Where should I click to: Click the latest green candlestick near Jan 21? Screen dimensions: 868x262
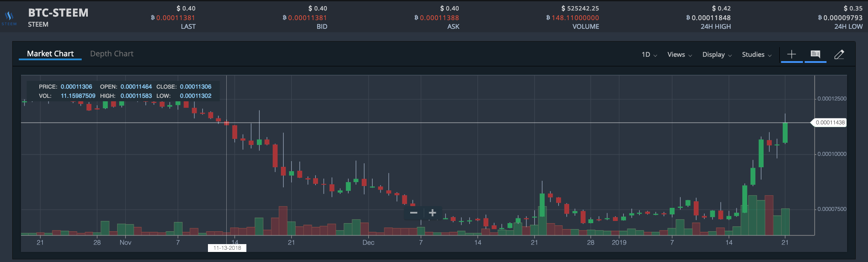(x=785, y=133)
